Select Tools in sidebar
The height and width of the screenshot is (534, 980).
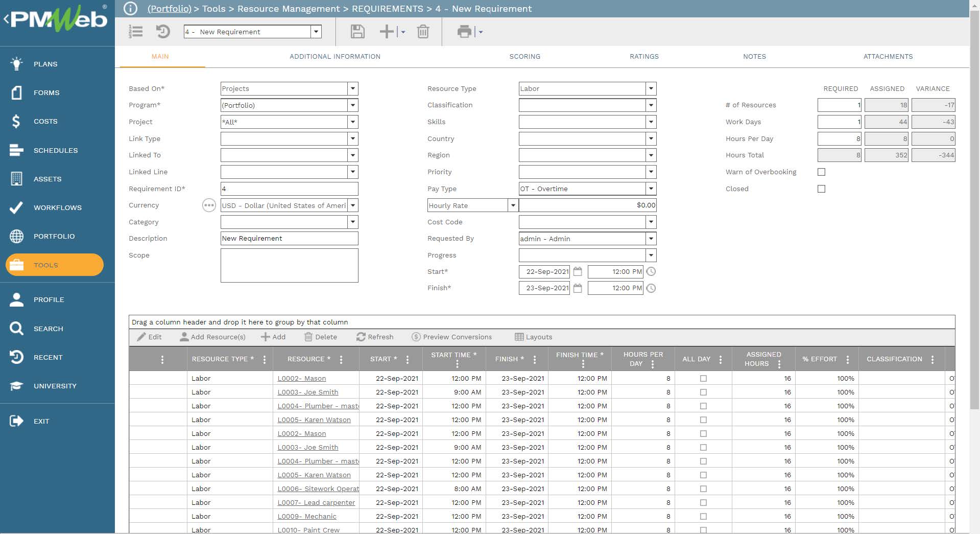click(55, 265)
